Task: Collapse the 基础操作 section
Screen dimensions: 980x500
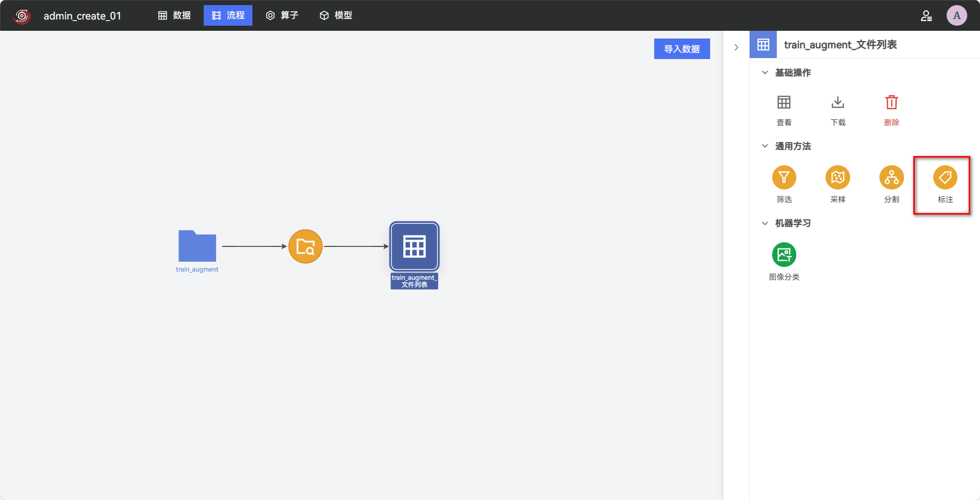Action: click(x=765, y=73)
